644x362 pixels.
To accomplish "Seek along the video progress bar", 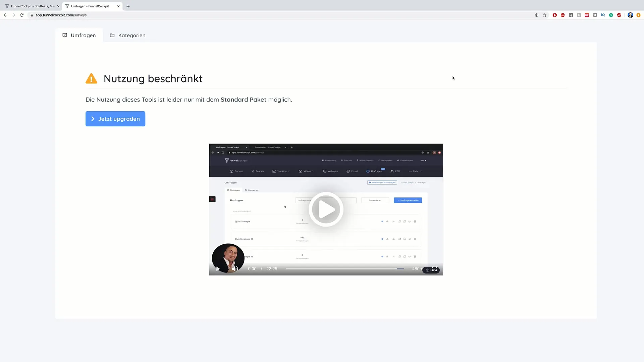I will click(x=344, y=269).
